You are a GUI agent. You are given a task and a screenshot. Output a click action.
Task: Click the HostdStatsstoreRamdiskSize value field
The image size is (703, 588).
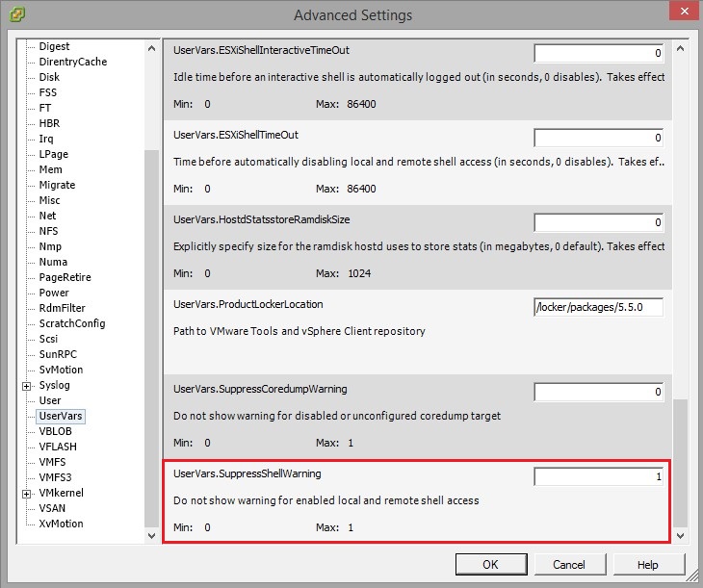click(598, 223)
